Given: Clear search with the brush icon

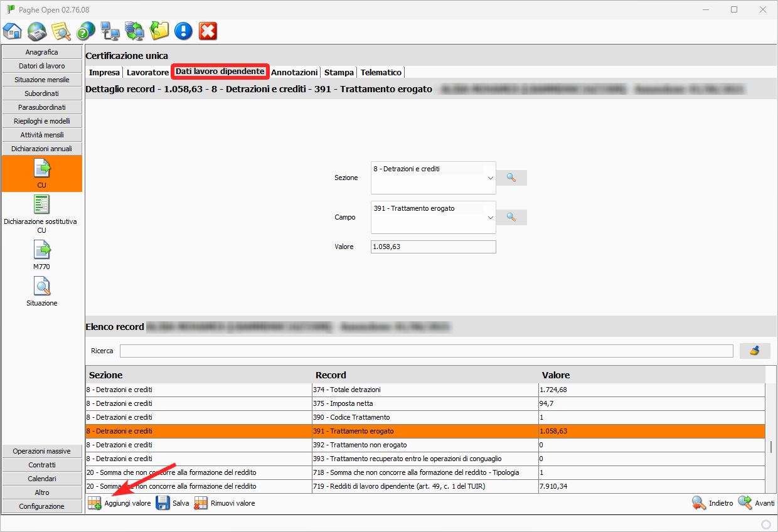Looking at the screenshot, I should pos(755,351).
